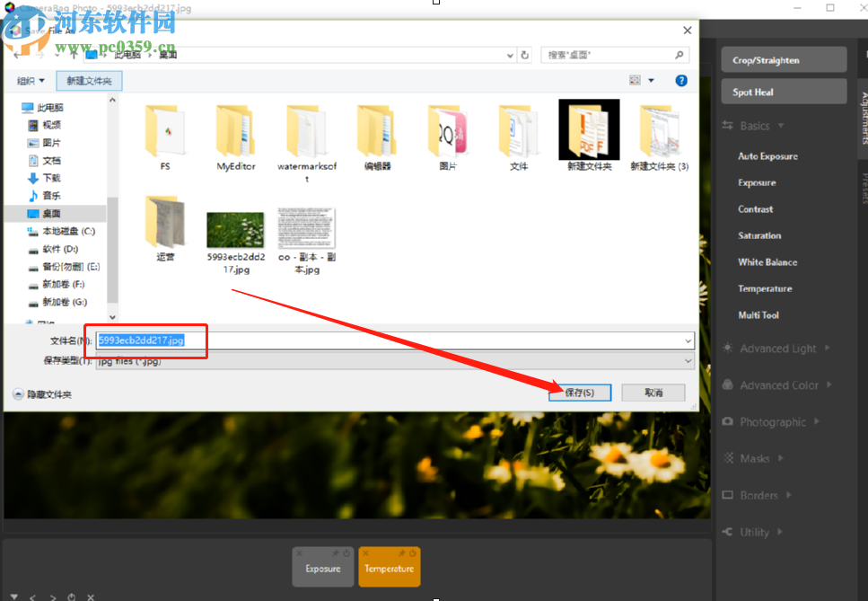This screenshot has width=868, height=601.
Task: Choose Multi Tool adjustment
Action: tap(758, 315)
